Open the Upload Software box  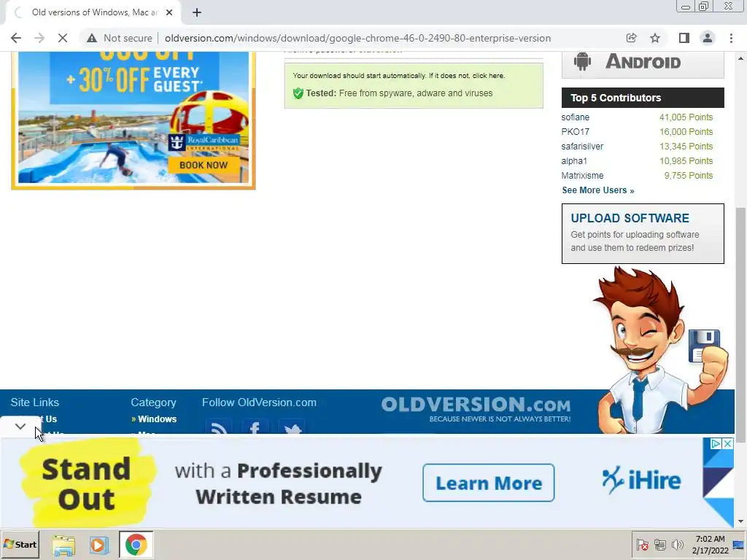point(643,233)
